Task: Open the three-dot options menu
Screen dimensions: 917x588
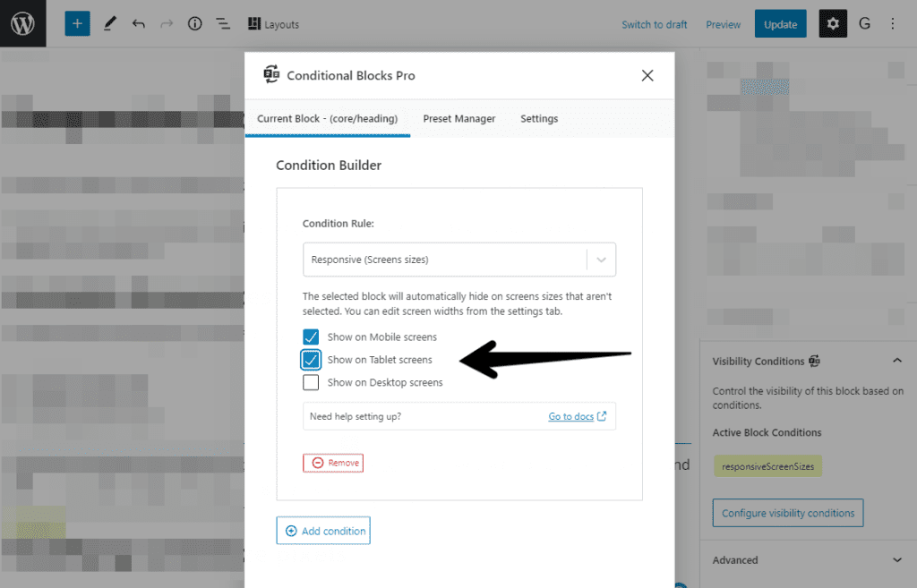Action: click(x=893, y=24)
